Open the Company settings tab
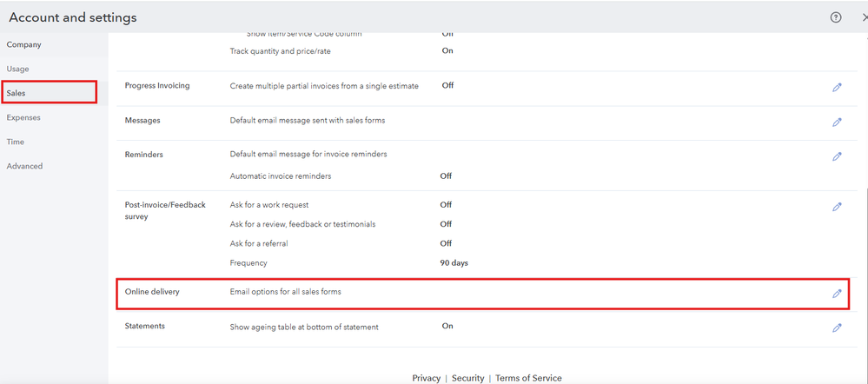The height and width of the screenshot is (384, 868). click(x=23, y=44)
